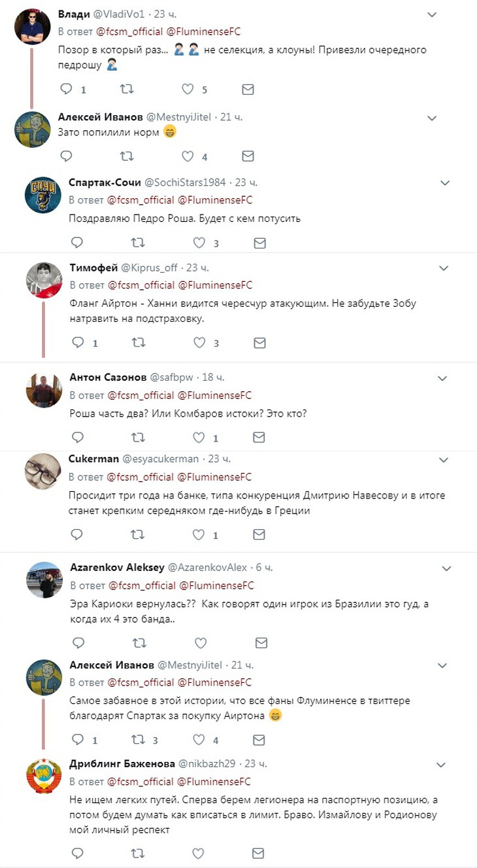The image size is (477, 868).
Task: Open the menu on Дриблинг Баженова's tweet
Action: coord(442,763)
